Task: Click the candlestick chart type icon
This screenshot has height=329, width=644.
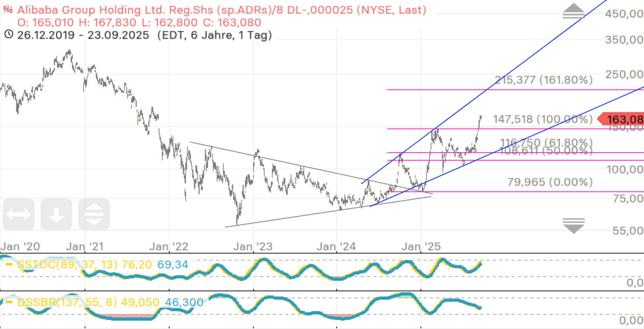Action: [8, 9]
